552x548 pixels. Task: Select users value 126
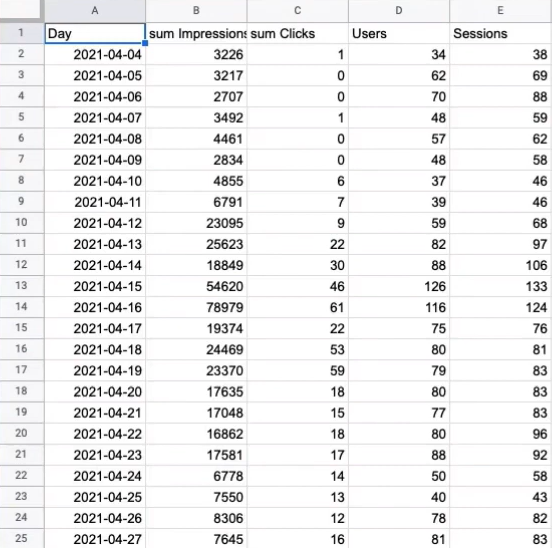pos(399,286)
